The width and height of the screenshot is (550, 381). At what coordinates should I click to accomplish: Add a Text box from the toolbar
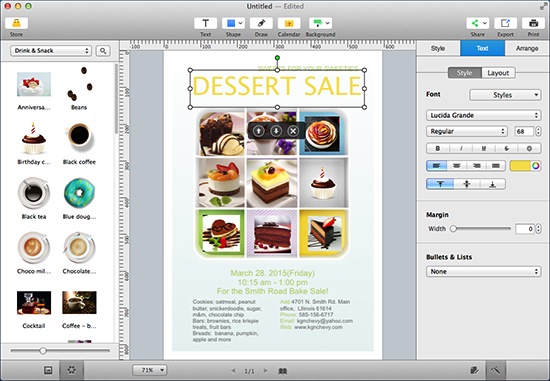tap(205, 24)
